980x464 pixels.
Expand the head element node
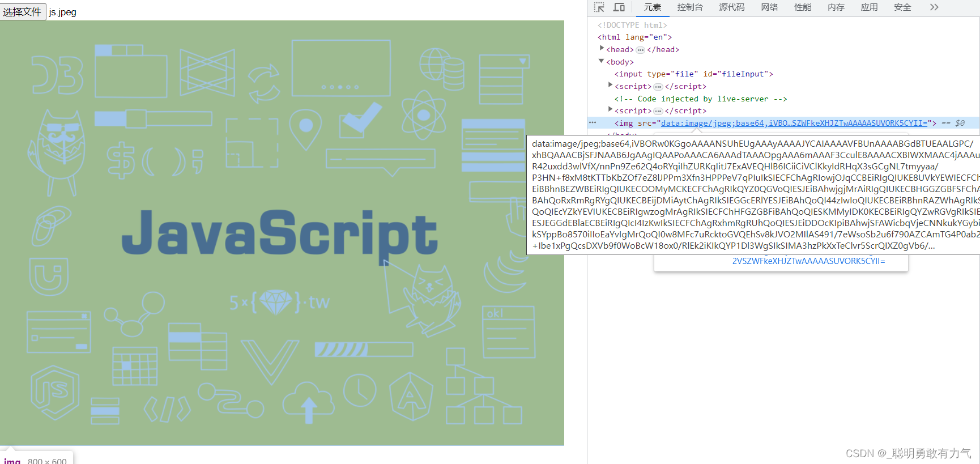(602, 49)
